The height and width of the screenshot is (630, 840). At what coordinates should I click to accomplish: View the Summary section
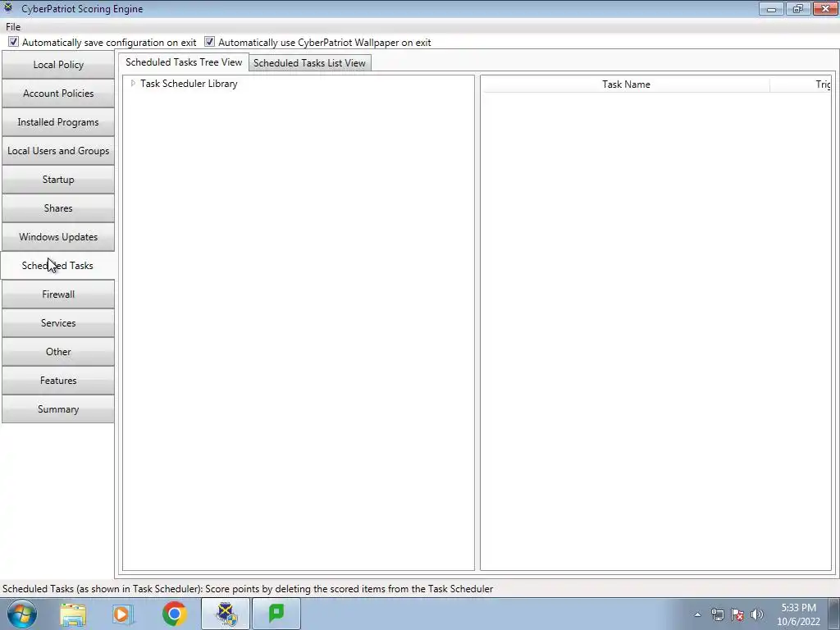tap(58, 409)
